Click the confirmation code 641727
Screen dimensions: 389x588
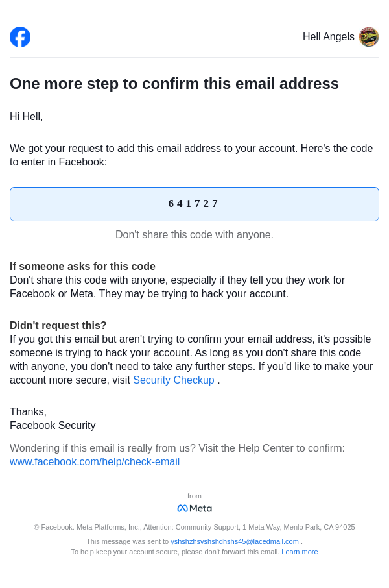194,204
